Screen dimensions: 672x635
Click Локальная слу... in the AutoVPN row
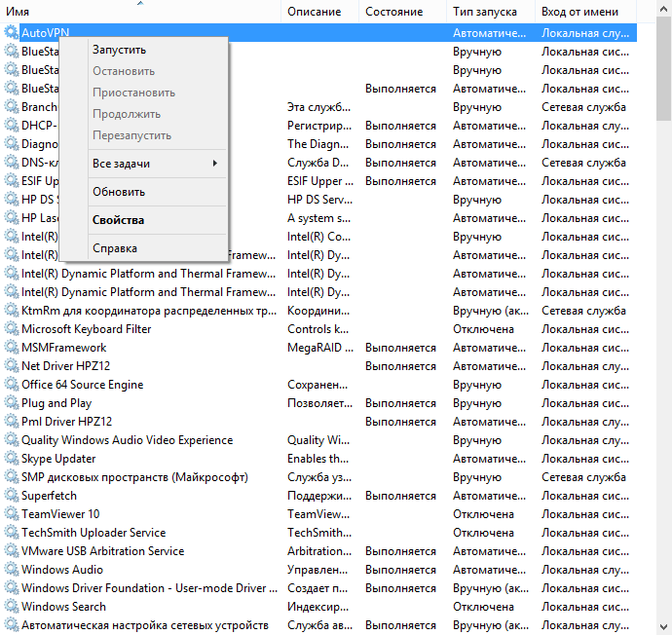[585, 33]
